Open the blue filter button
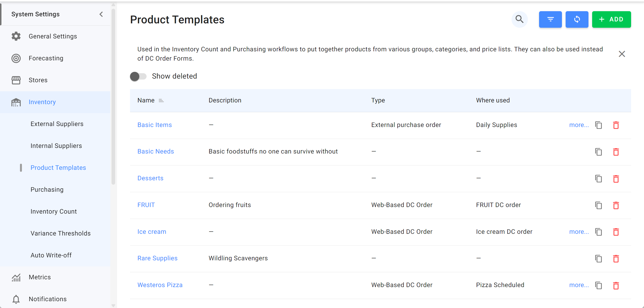Viewport: 644px width, 308px height. pyautogui.click(x=550, y=19)
